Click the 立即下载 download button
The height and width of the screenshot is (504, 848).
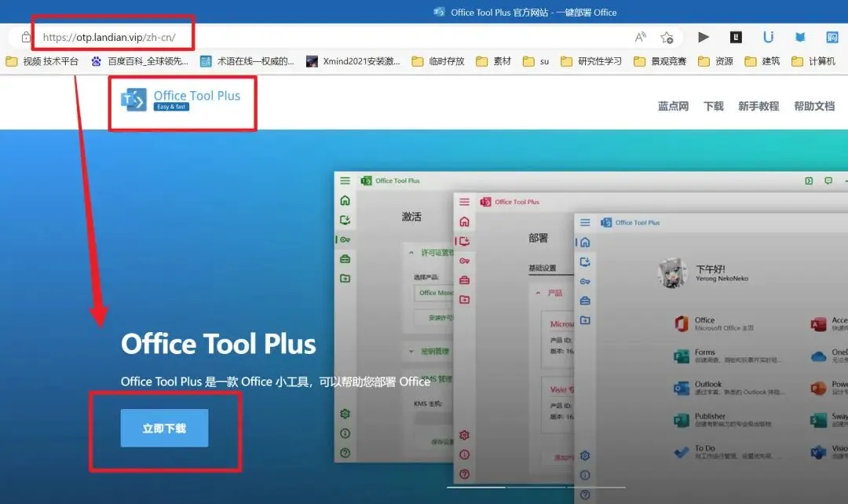pos(164,428)
